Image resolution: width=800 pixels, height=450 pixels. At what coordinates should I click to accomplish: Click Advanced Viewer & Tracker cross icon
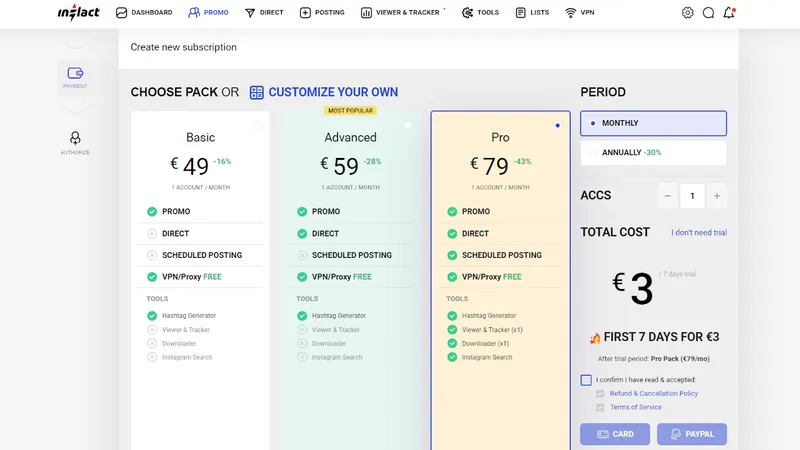click(302, 330)
